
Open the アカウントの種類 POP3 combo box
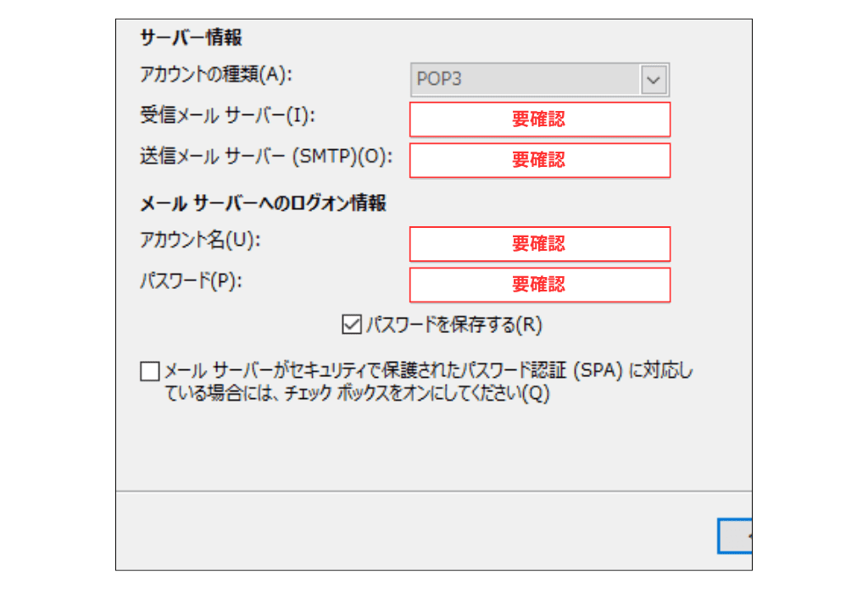point(526,80)
